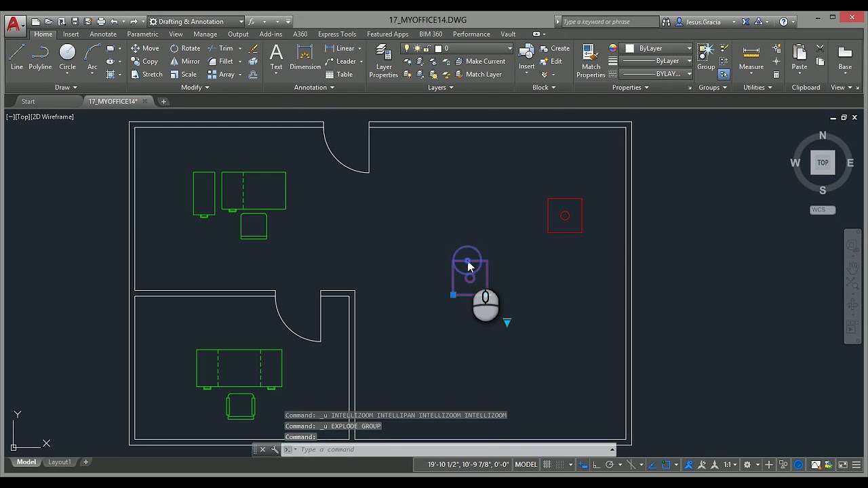868x488 pixels.
Task: Click the Insert block tool
Action: tap(527, 57)
